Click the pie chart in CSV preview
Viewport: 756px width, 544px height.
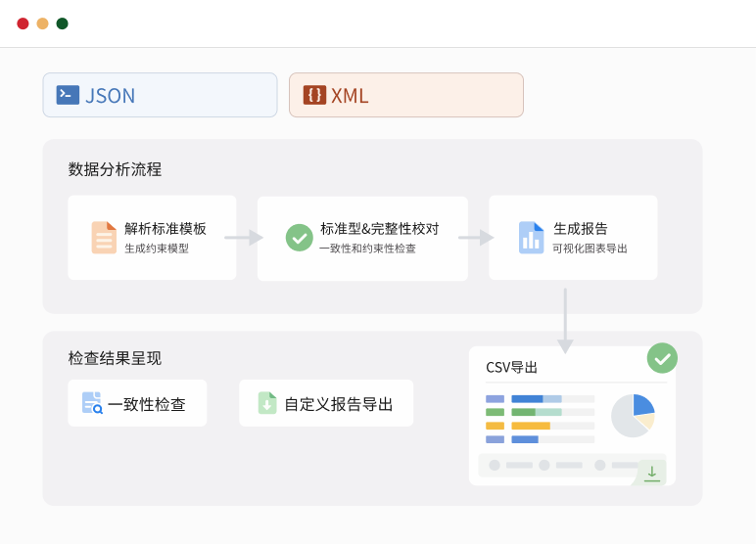pyautogui.click(x=633, y=416)
